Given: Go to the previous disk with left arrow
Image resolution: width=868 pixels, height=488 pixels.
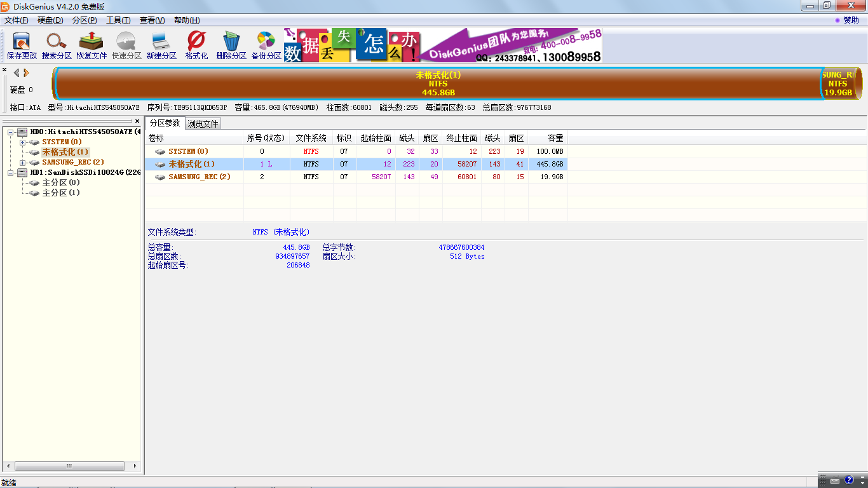Looking at the screenshot, I should [17, 73].
